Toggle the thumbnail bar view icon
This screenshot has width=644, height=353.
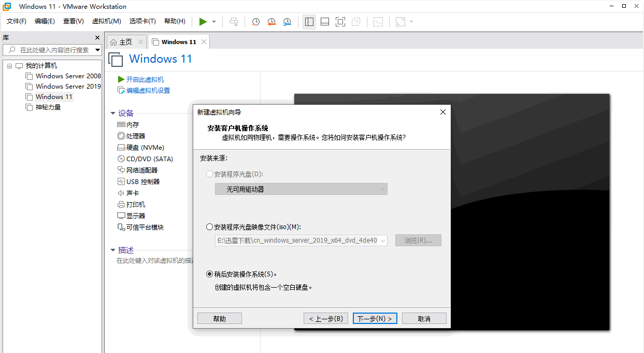pyautogui.click(x=325, y=22)
